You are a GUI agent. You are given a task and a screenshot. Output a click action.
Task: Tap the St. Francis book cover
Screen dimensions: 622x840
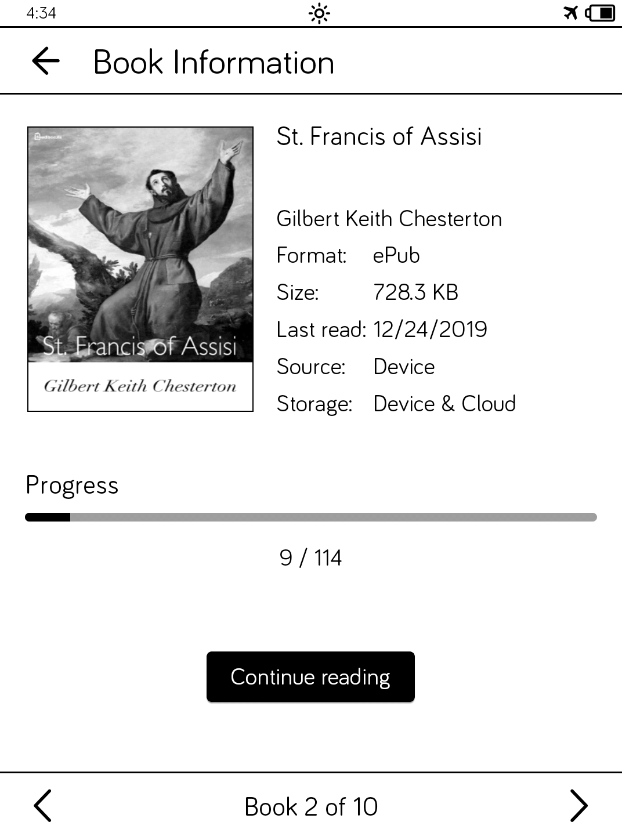coord(140,269)
